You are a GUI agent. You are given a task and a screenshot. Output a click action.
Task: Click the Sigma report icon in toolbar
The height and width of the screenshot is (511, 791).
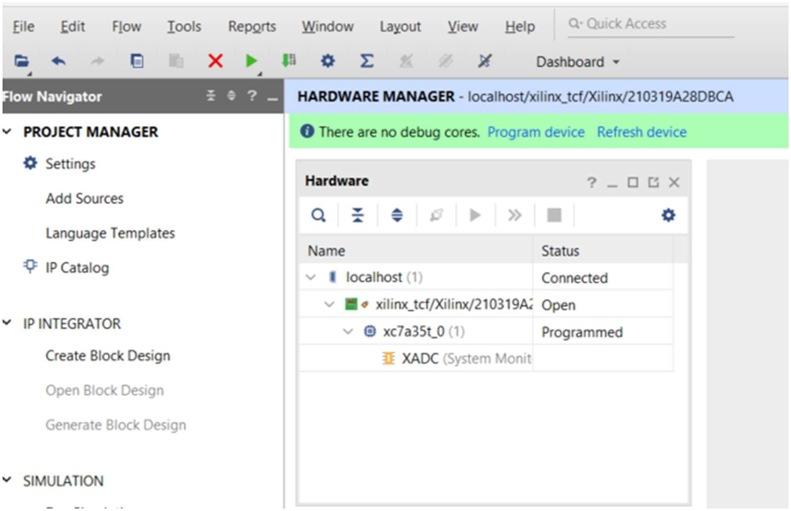[367, 61]
